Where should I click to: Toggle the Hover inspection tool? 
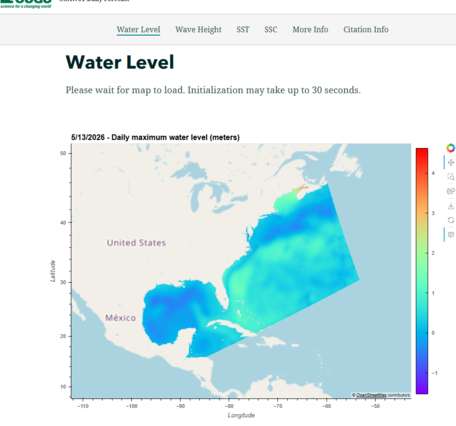(451, 235)
